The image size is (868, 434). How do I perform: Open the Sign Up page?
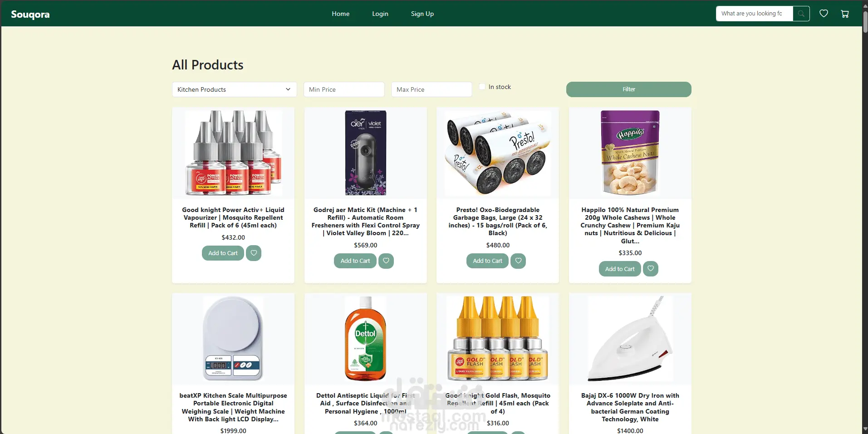point(422,14)
